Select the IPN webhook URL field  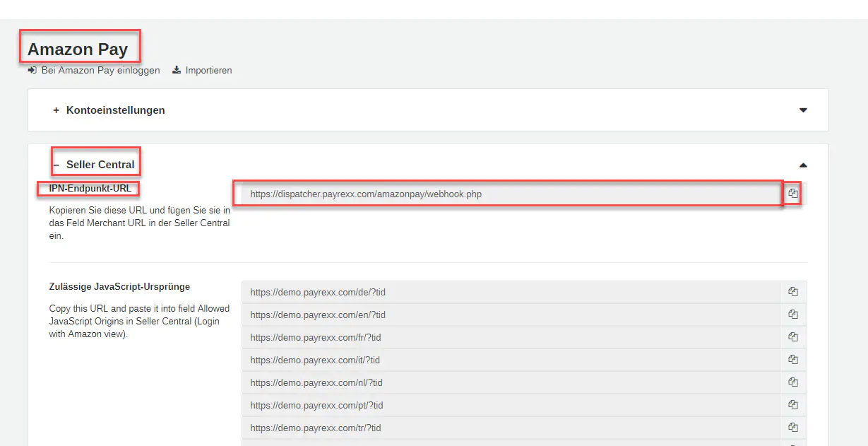pyautogui.click(x=509, y=194)
